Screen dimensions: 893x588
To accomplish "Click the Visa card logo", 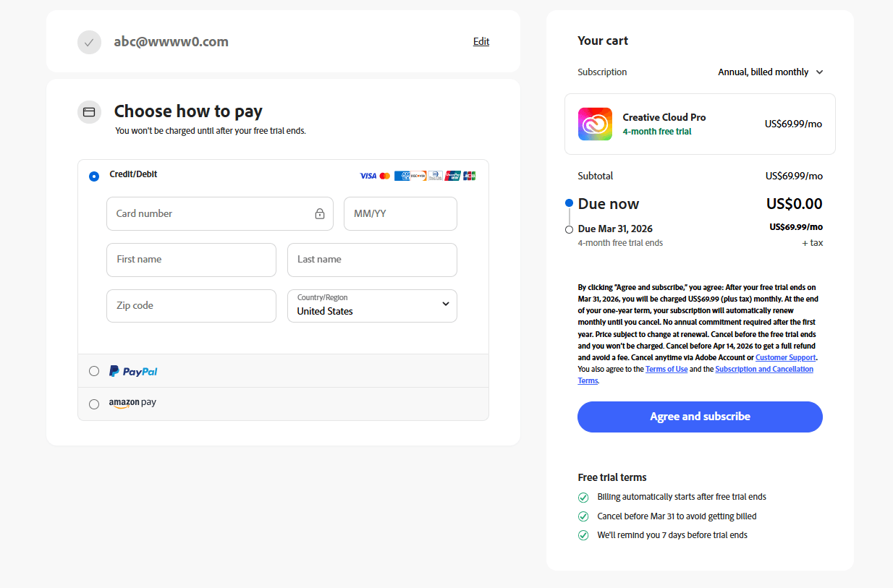I will click(x=368, y=176).
